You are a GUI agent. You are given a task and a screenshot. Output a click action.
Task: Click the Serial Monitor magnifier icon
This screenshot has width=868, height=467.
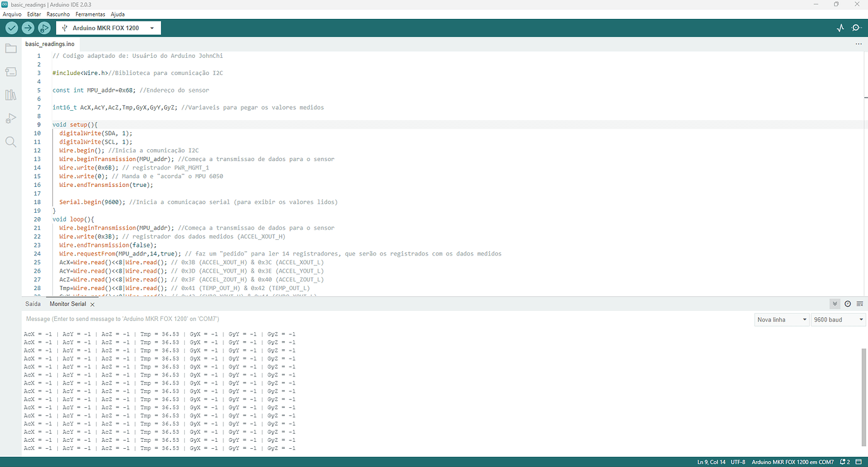[x=856, y=28]
